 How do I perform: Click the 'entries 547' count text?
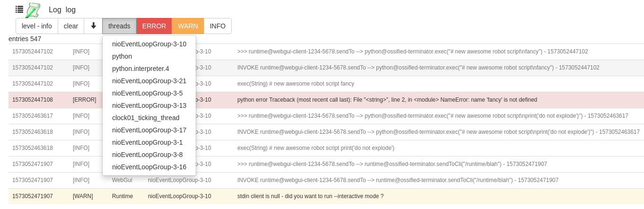coord(25,39)
